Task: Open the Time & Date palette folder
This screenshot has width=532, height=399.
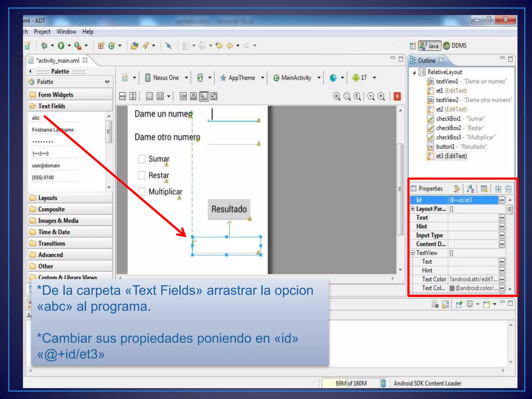Action: (70, 232)
